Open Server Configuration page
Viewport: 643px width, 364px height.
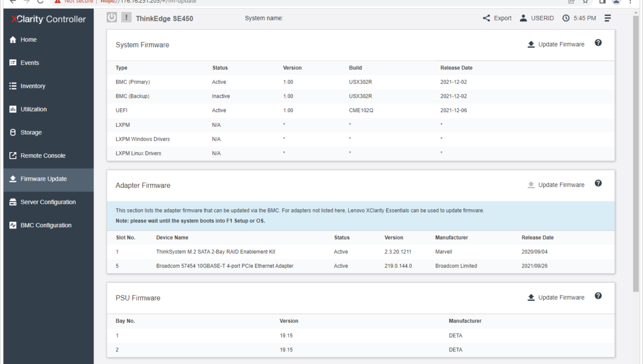coord(48,202)
